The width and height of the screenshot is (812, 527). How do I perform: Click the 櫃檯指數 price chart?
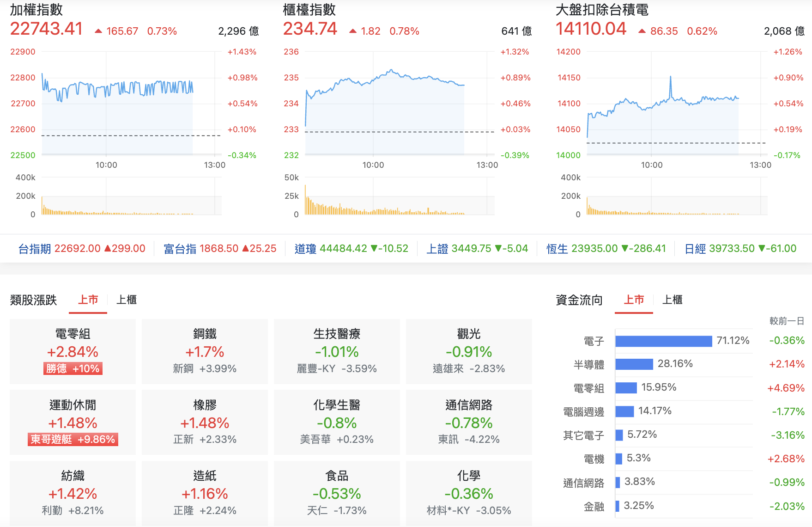tap(400, 104)
